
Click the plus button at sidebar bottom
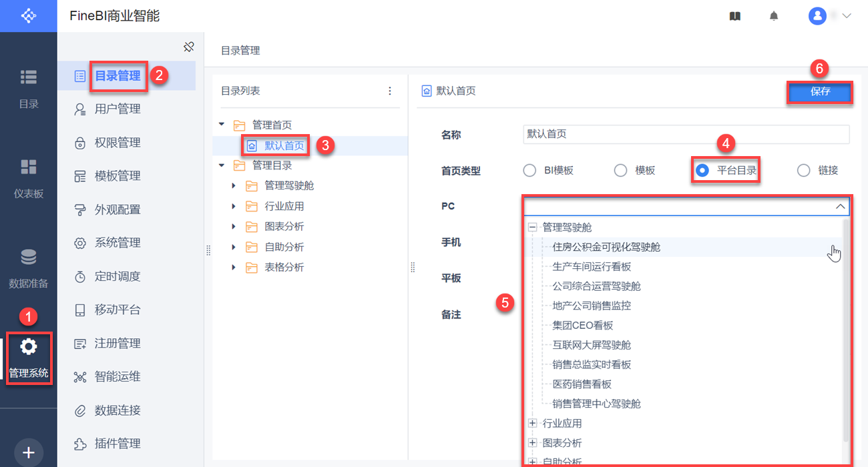coord(29,452)
